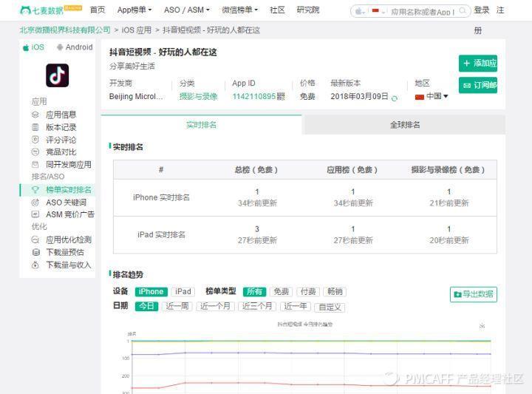Click the 竞品对比 sidebar icon

point(35,152)
